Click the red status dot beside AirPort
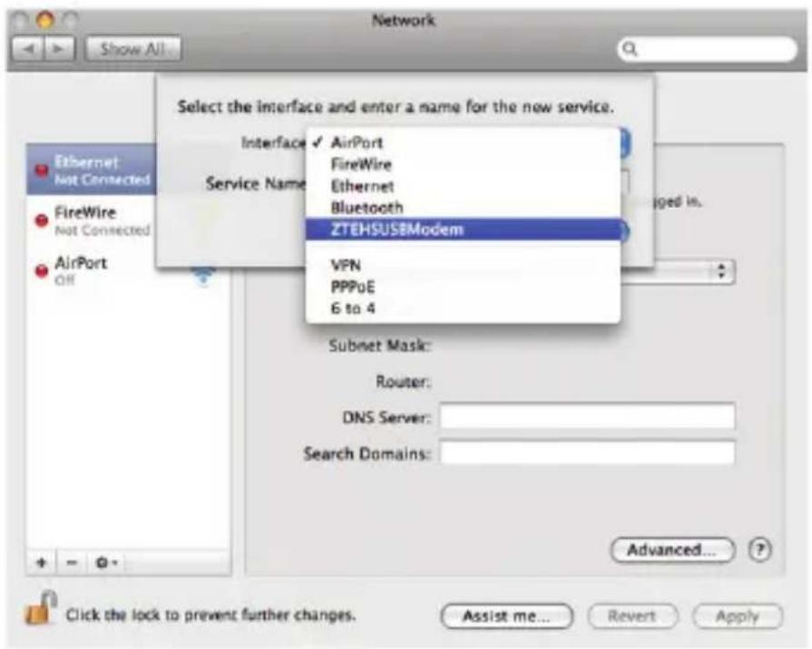812x649 pixels. (x=42, y=270)
